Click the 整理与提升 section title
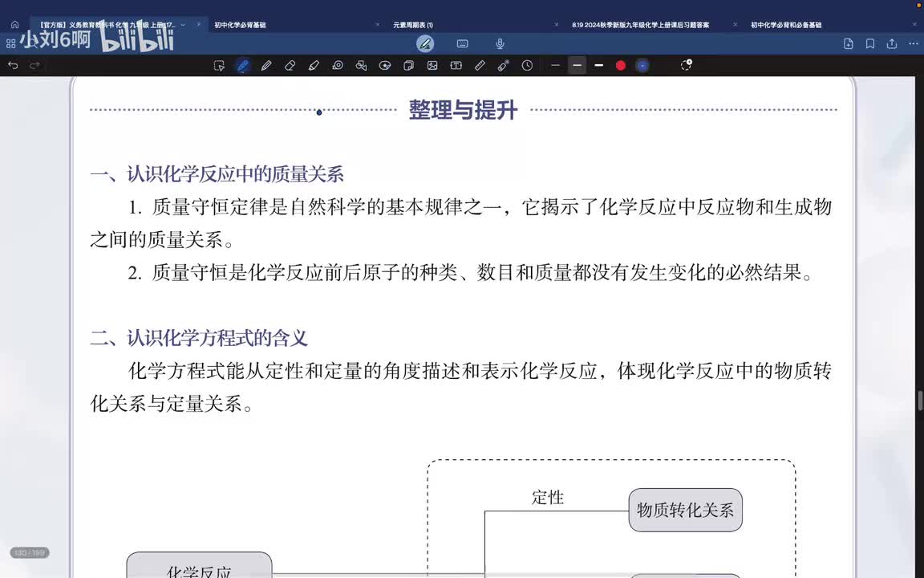This screenshot has height=578, width=924. tap(463, 110)
